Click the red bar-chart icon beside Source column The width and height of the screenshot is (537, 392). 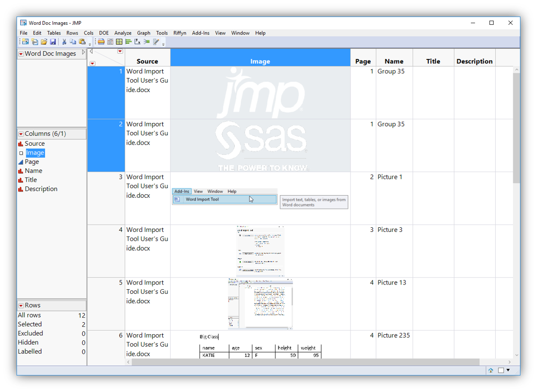tap(21, 144)
